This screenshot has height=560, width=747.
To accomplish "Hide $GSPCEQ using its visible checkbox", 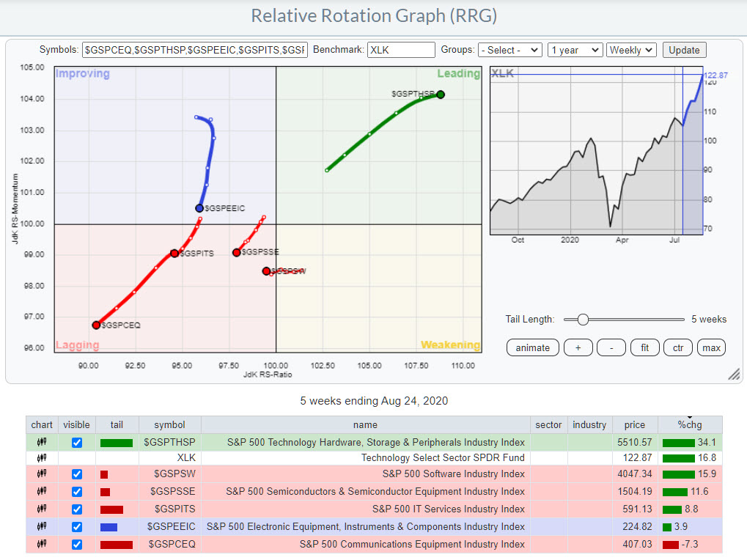I will 77,544.
